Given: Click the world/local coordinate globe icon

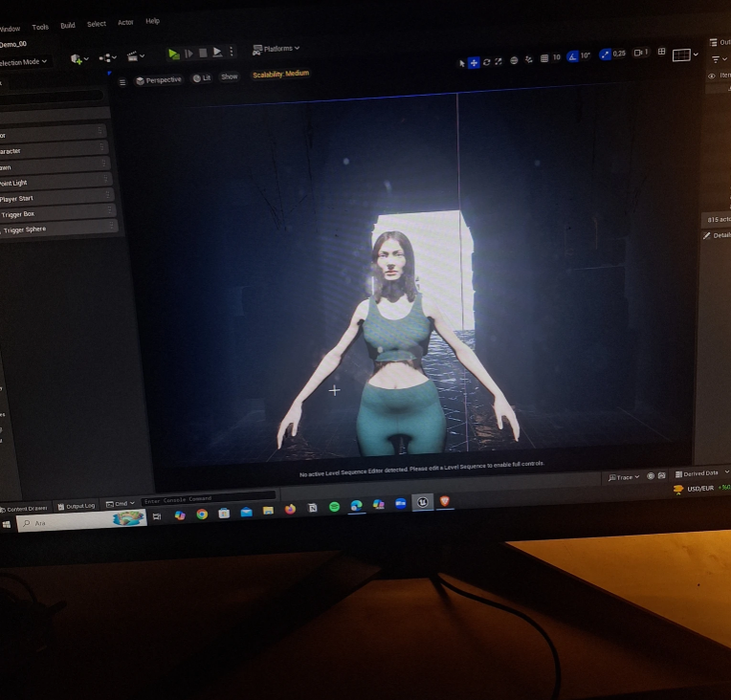Looking at the screenshot, I should (x=514, y=60).
